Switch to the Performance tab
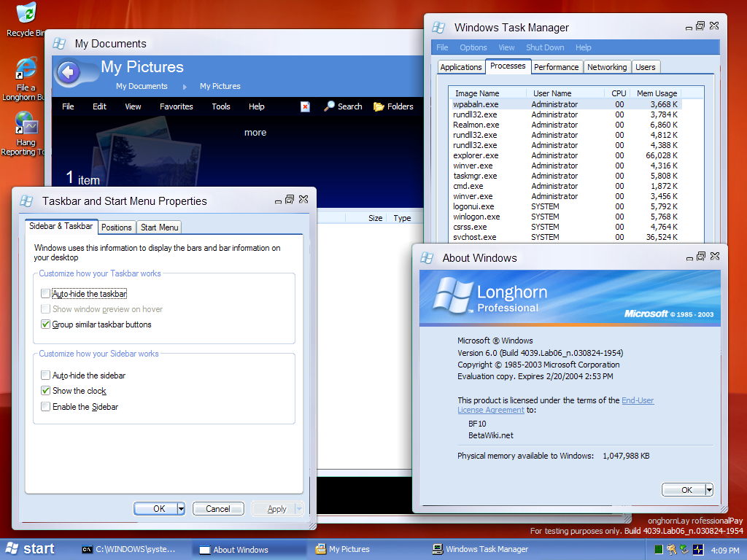The height and width of the screenshot is (560, 747). [556, 67]
